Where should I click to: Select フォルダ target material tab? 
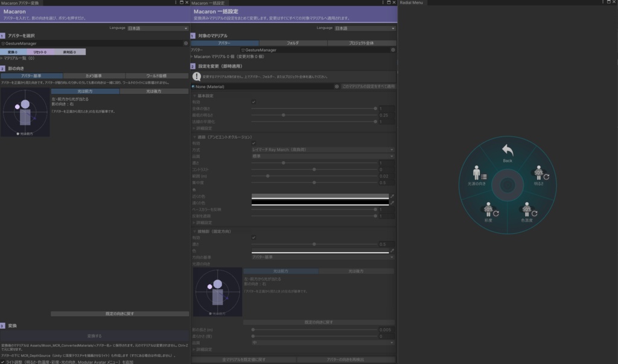pyautogui.click(x=293, y=43)
